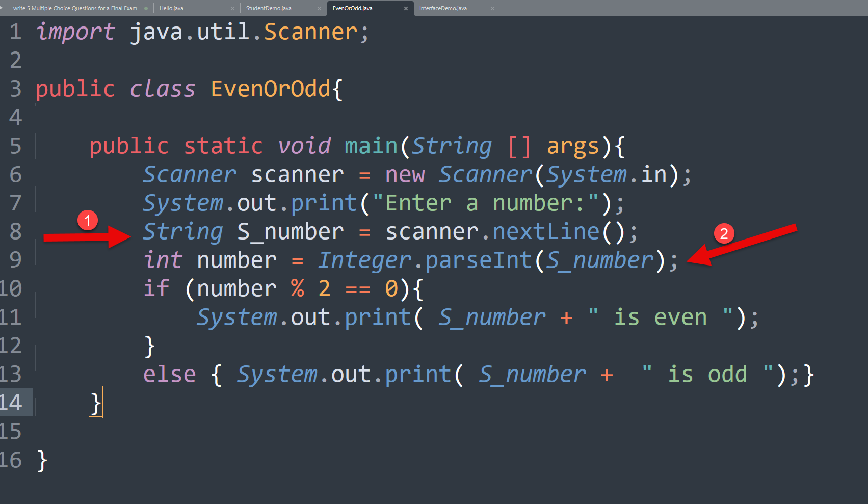Click the closing brace on line 16

pyautogui.click(x=42, y=461)
